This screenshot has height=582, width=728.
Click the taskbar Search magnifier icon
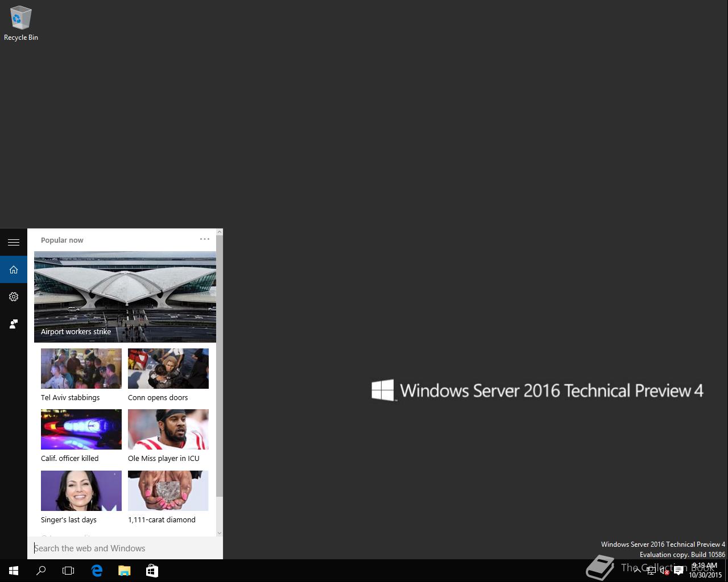(41, 571)
